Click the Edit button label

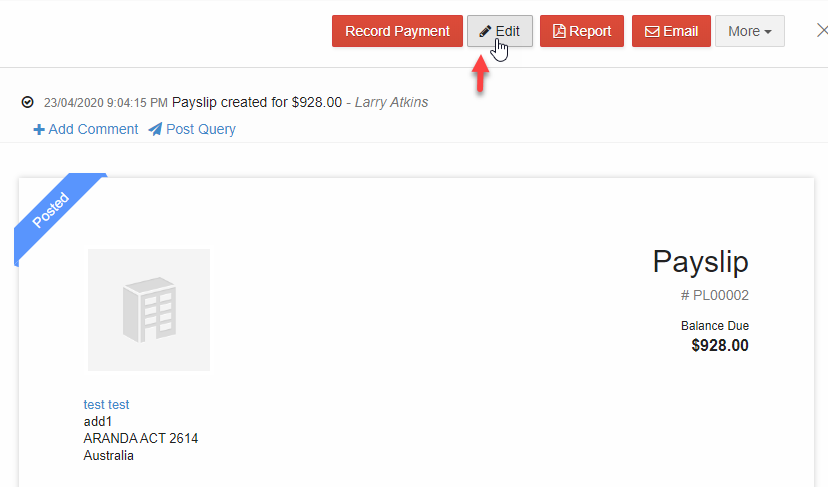pyautogui.click(x=507, y=32)
